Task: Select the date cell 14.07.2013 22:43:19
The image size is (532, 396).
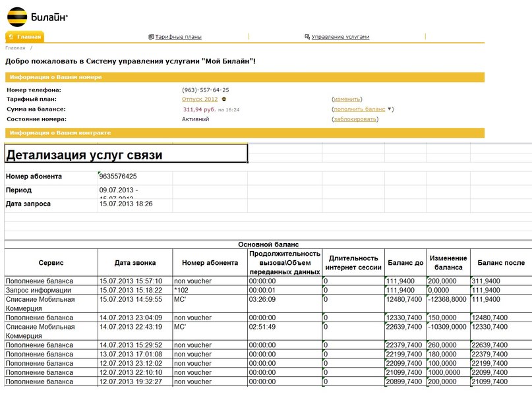Action: [135, 331]
